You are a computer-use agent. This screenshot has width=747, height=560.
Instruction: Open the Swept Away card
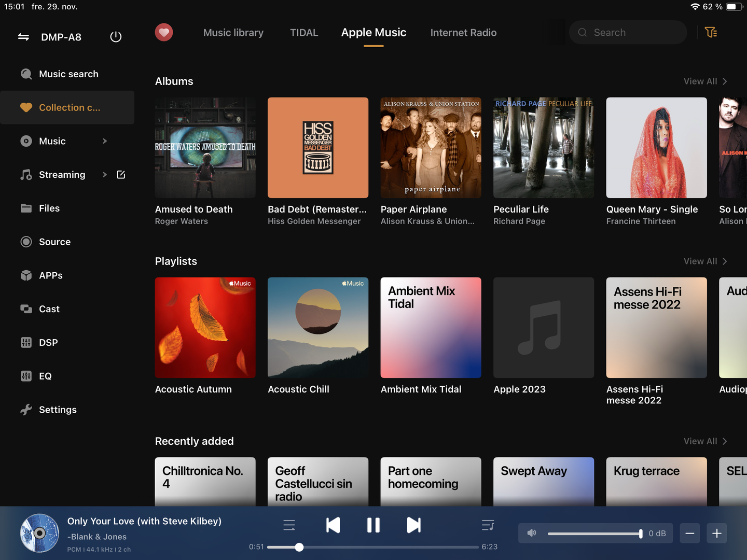[544, 482]
